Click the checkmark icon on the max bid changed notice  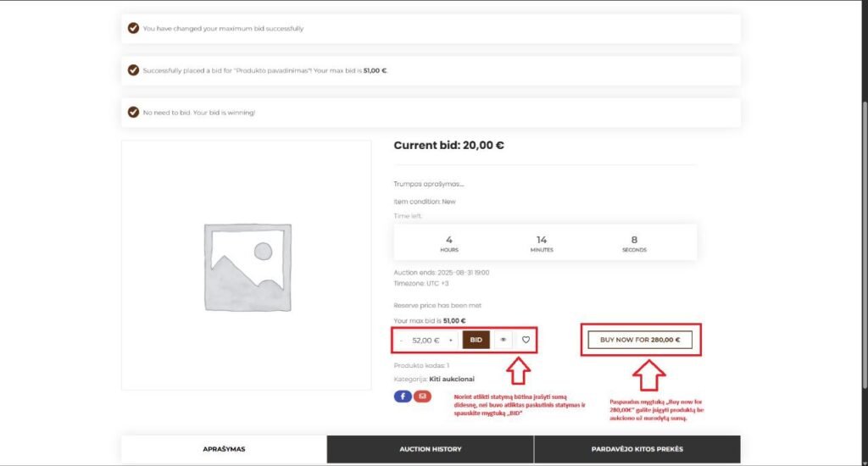133,28
